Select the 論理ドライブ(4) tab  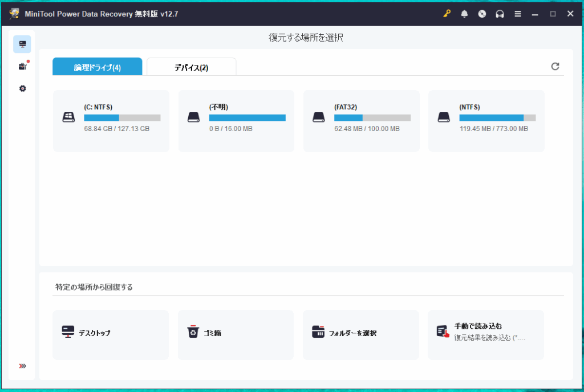[x=97, y=67]
